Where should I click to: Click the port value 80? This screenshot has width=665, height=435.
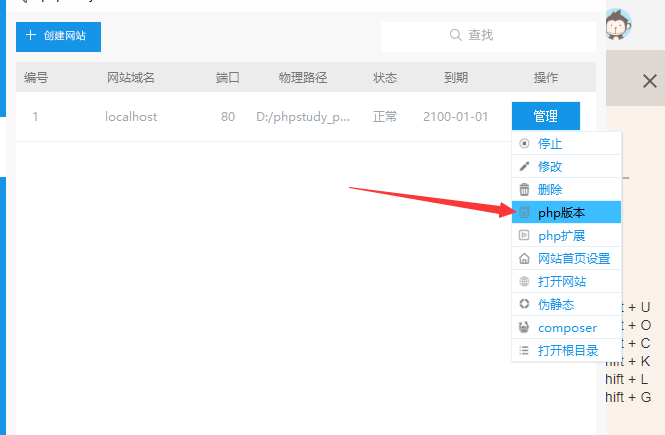[x=228, y=117]
